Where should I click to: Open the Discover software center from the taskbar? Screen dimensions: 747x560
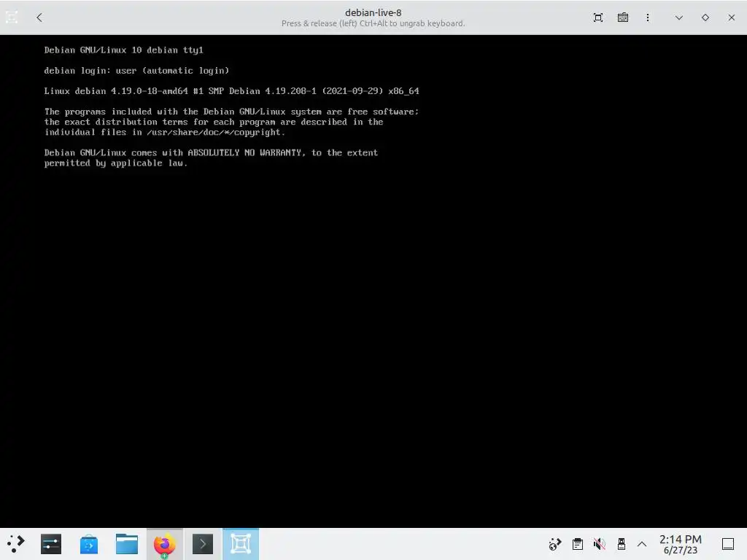tap(88, 544)
